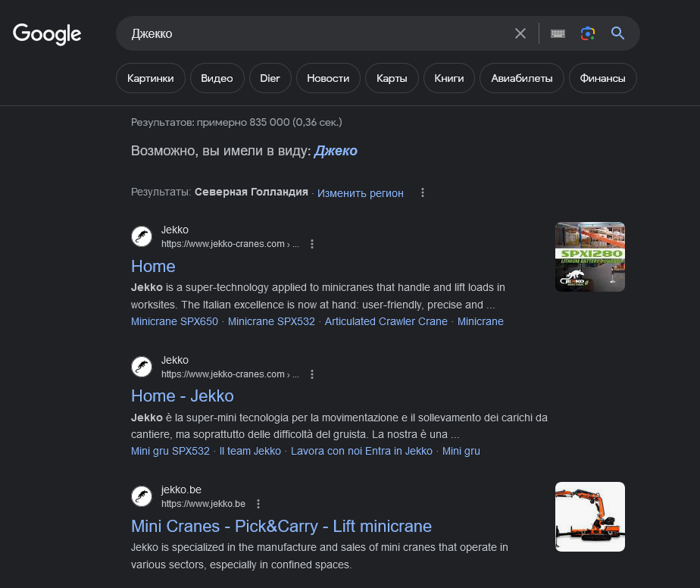
Task: Open the Il team Jekko sitelink
Action: click(x=250, y=451)
